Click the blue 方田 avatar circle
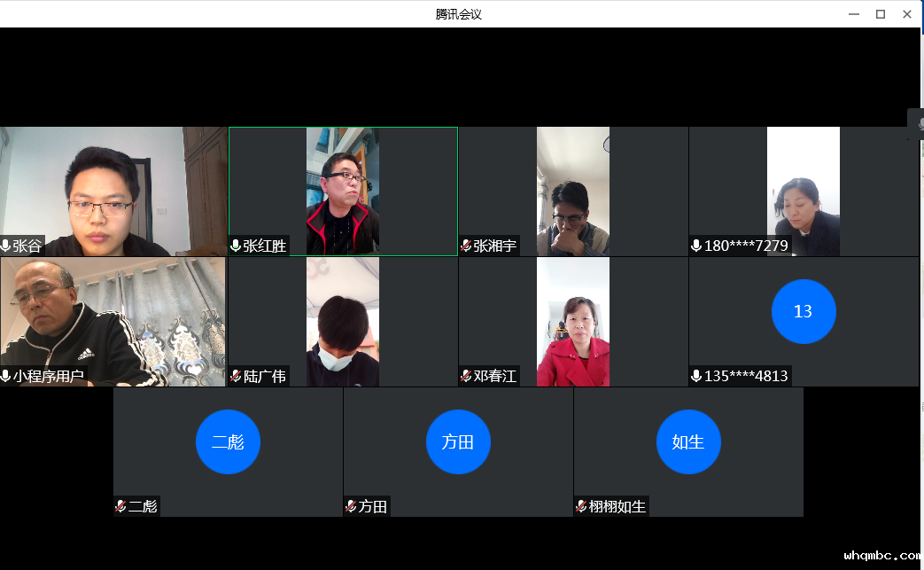The height and width of the screenshot is (570, 924). tap(458, 441)
